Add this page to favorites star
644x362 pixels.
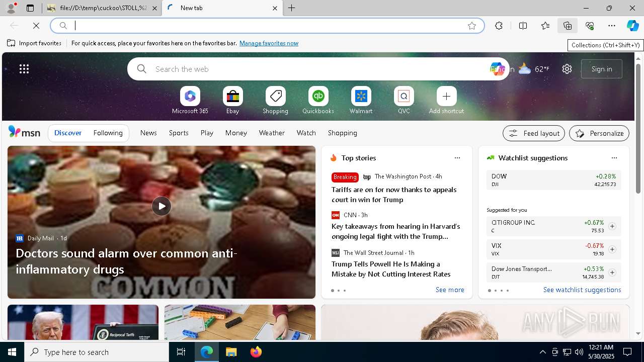tap(472, 26)
